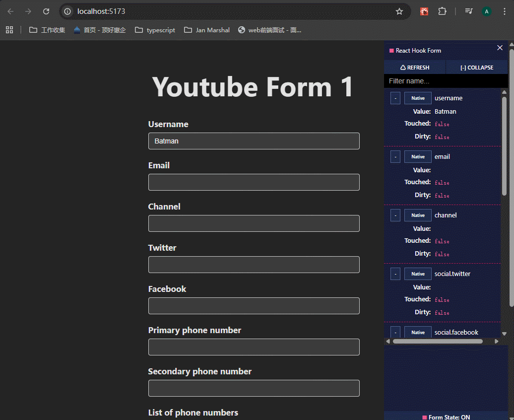514x420 pixels.
Task: Open the apps grid in bookmarks bar
Action: tap(9, 30)
